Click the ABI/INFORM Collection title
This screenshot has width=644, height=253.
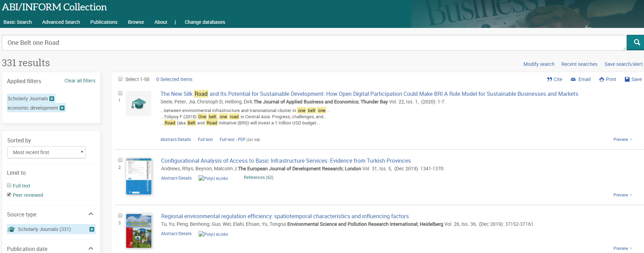(x=54, y=7)
